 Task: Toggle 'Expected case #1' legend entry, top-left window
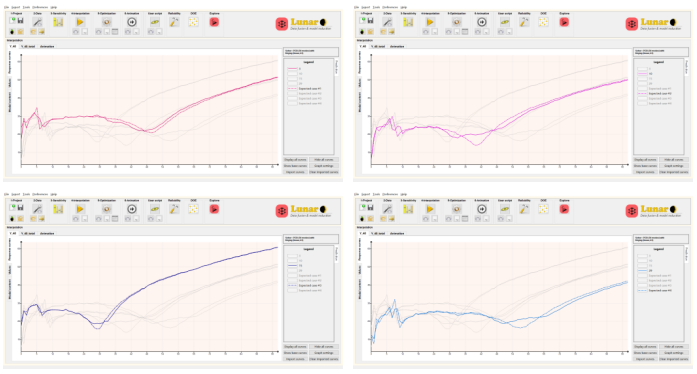tap(309, 88)
